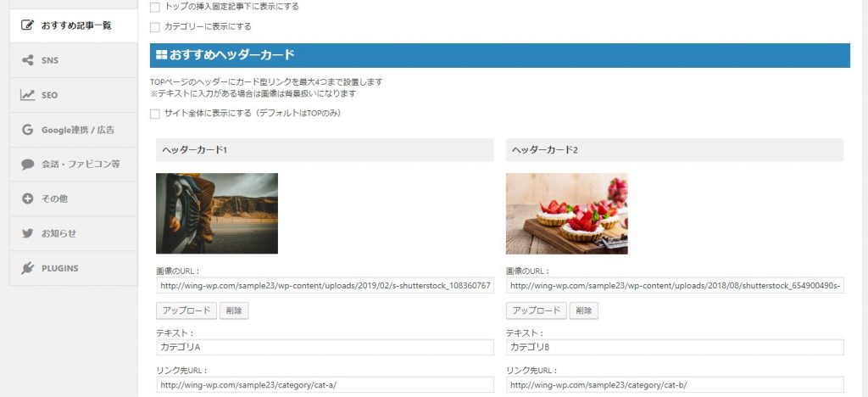Toggle the カテゴリーに表示にする checkbox

pyautogui.click(x=154, y=26)
